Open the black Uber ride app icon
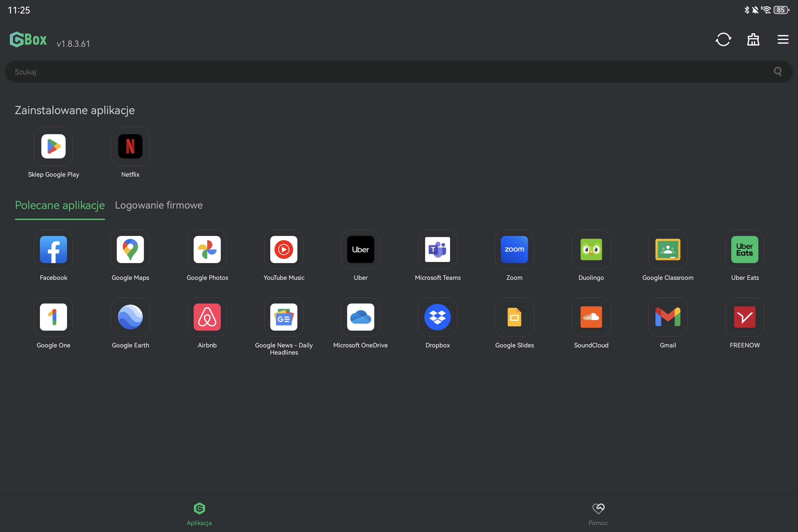Image resolution: width=798 pixels, height=532 pixels. pyautogui.click(x=361, y=250)
